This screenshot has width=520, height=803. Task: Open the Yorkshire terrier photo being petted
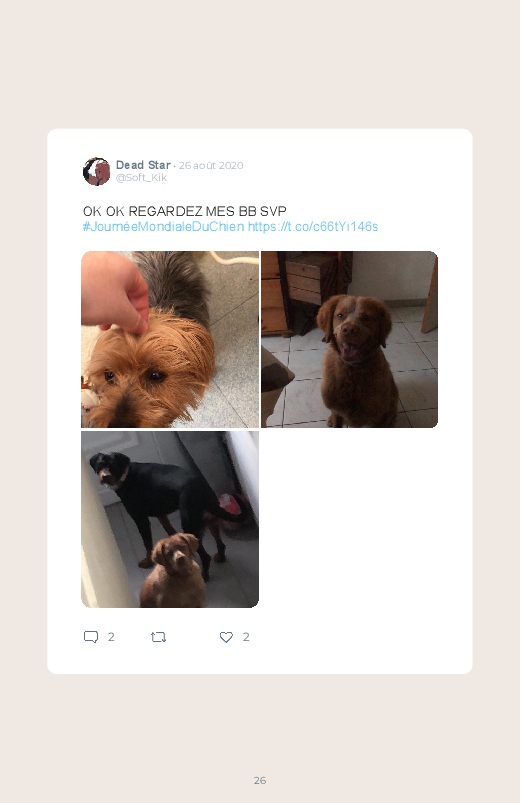pyautogui.click(x=170, y=339)
